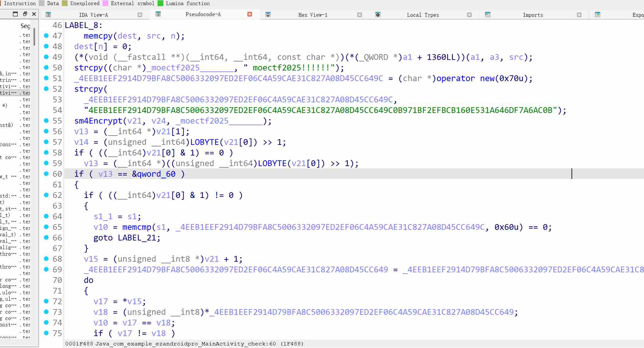
Task: Toggle breakpoint dot on line 55
Action: [x=46, y=120]
